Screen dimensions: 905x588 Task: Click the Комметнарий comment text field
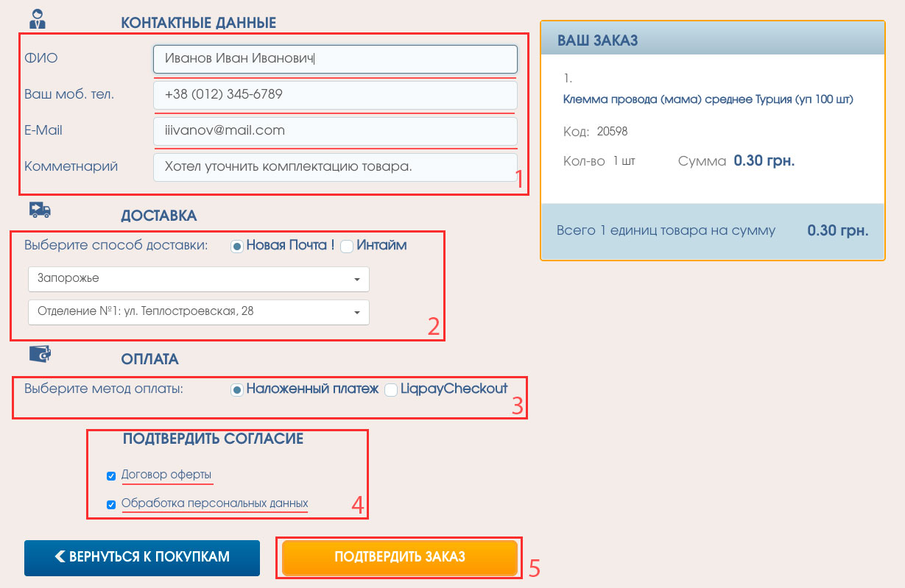coord(335,167)
